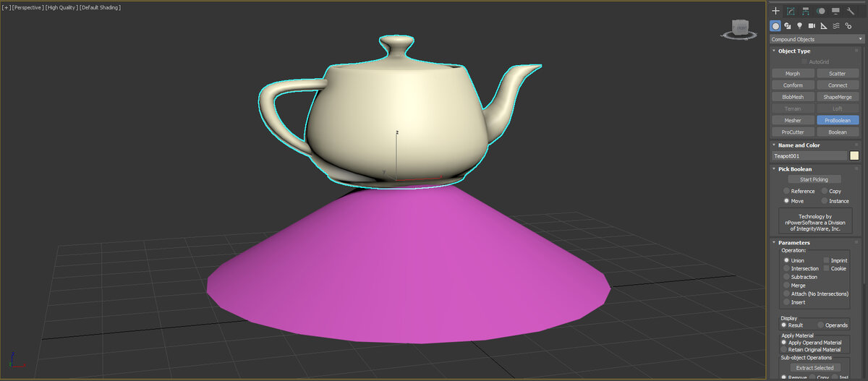Select the Move pick option
Image resolution: width=868 pixels, height=381 pixels.
[x=794, y=200]
